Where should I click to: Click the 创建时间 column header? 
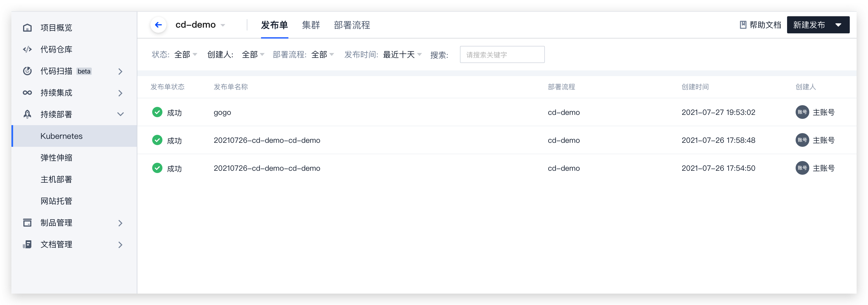695,87
